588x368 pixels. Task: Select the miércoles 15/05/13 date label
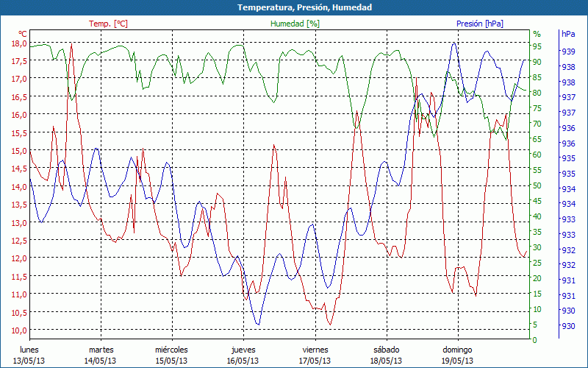click(x=171, y=355)
